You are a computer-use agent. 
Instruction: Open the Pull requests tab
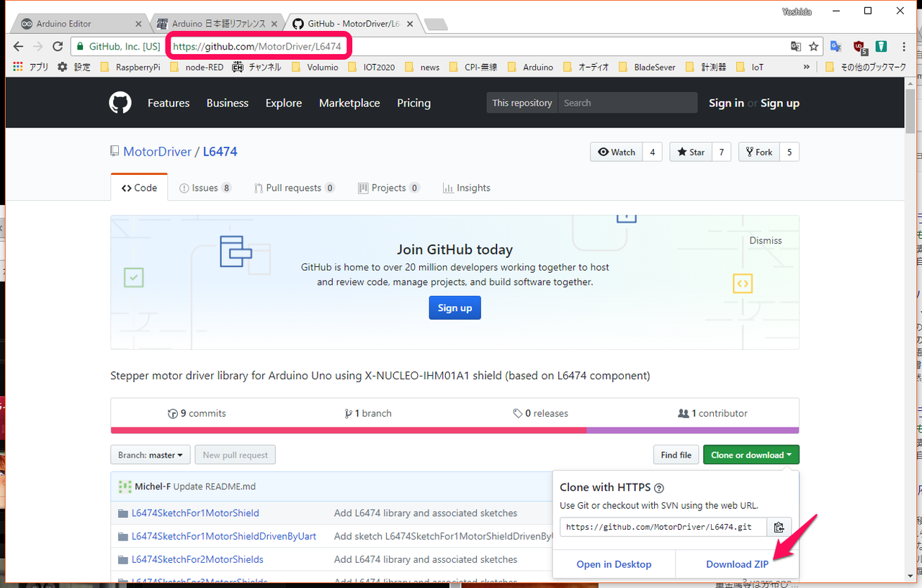coord(294,188)
